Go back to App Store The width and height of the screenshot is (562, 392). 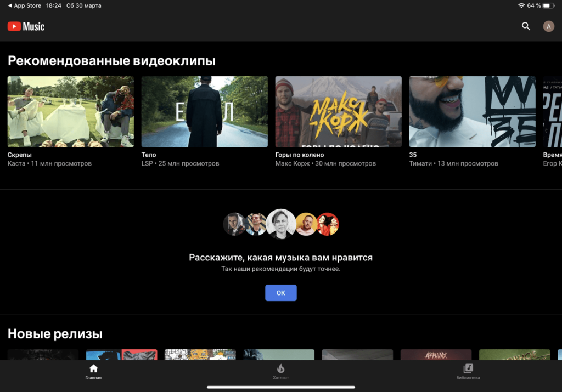pyautogui.click(x=24, y=5)
